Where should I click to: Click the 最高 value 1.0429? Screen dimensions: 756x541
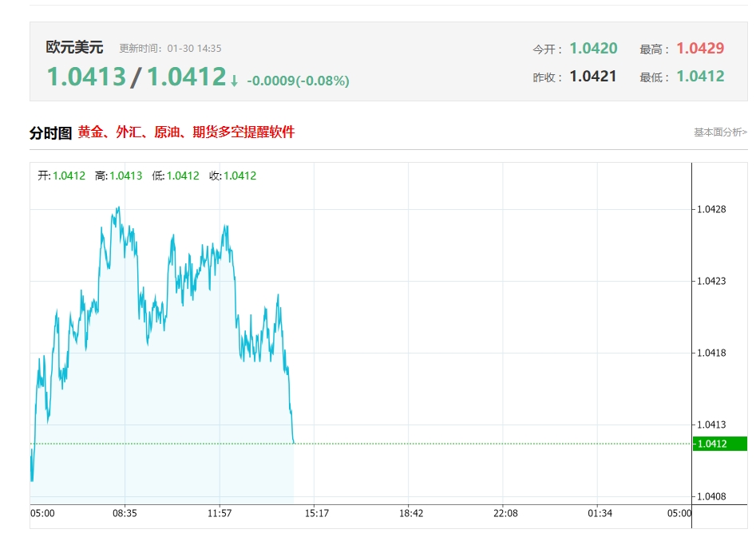click(700, 48)
